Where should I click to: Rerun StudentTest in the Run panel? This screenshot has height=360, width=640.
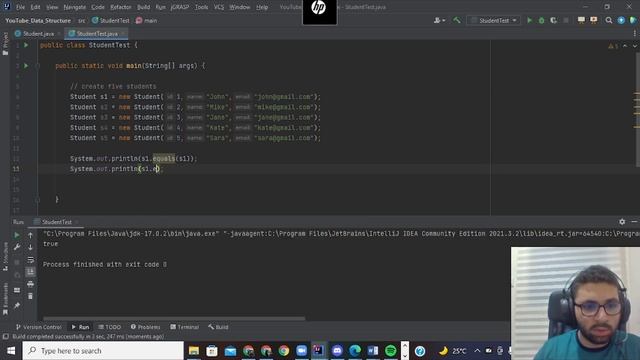point(17,235)
